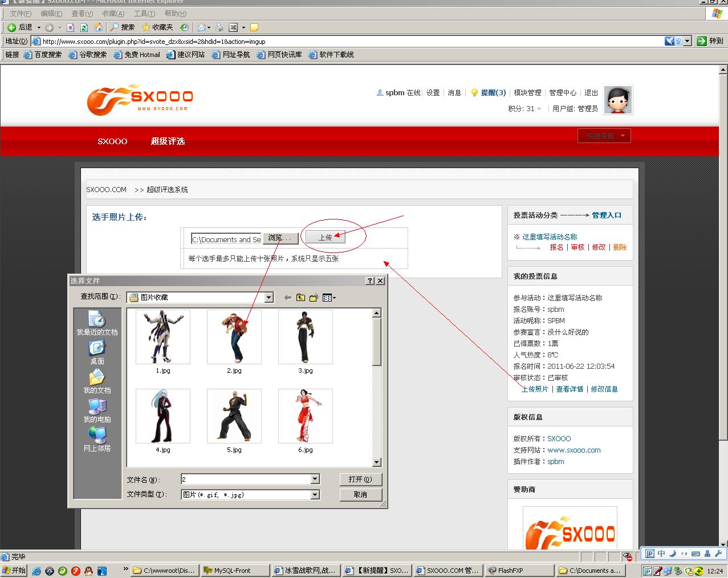The height and width of the screenshot is (578, 728).
Task: Create new folder in file dialog
Action: (314, 298)
